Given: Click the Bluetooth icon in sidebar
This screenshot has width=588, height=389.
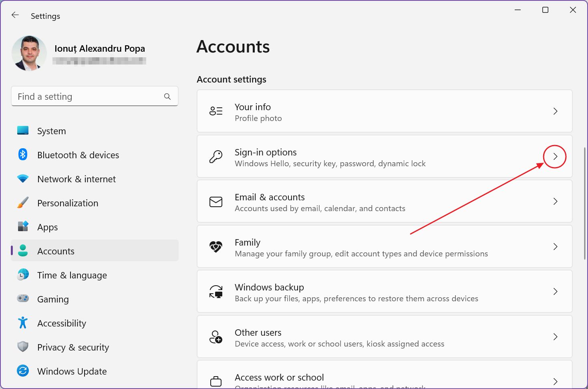Looking at the screenshot, I should coord(23,154).
